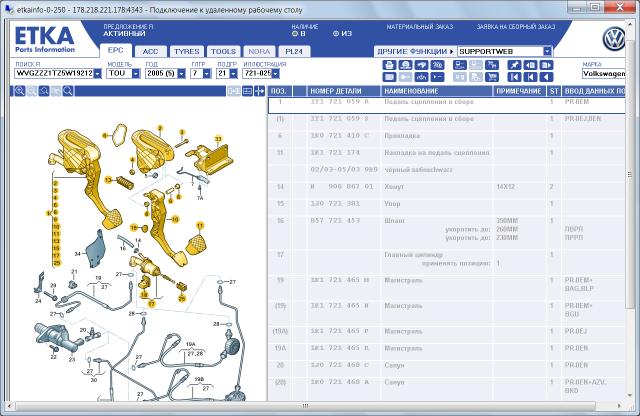
Task: Open the ПОДГР dropdown showing 21
Action: 233,73
